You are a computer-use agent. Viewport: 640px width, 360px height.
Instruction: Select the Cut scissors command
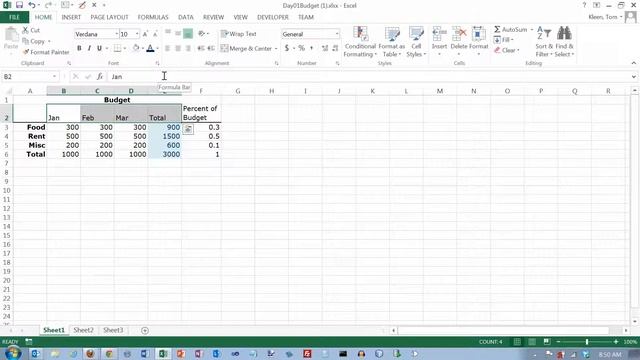pyautogui.click(x=31, y=30)
